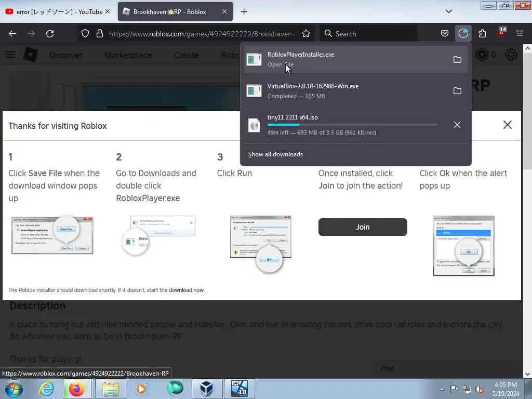Screen dimensions: 532x399
Task: Open the Chat panel at page bottom
Action: [x=387, y=368]
